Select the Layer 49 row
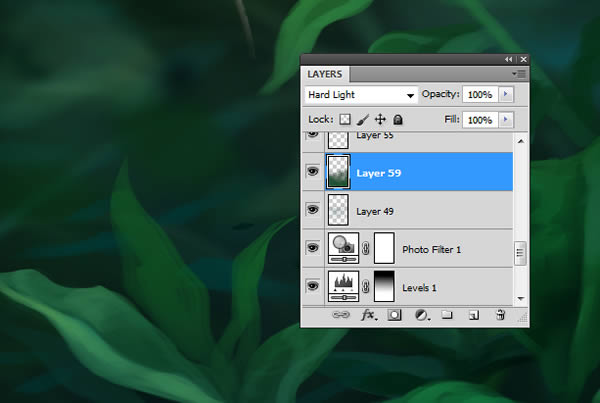The width and height of the screenshot is (600, 403). (408, 210)
